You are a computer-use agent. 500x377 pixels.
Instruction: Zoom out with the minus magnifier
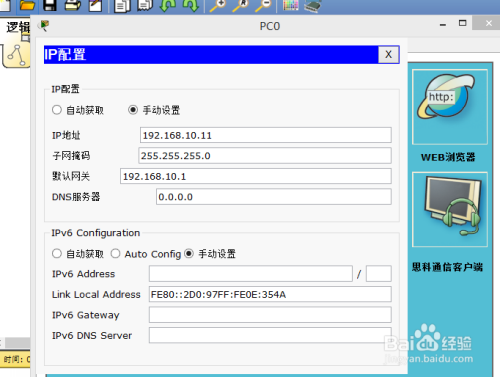click(x=263, y=5)
